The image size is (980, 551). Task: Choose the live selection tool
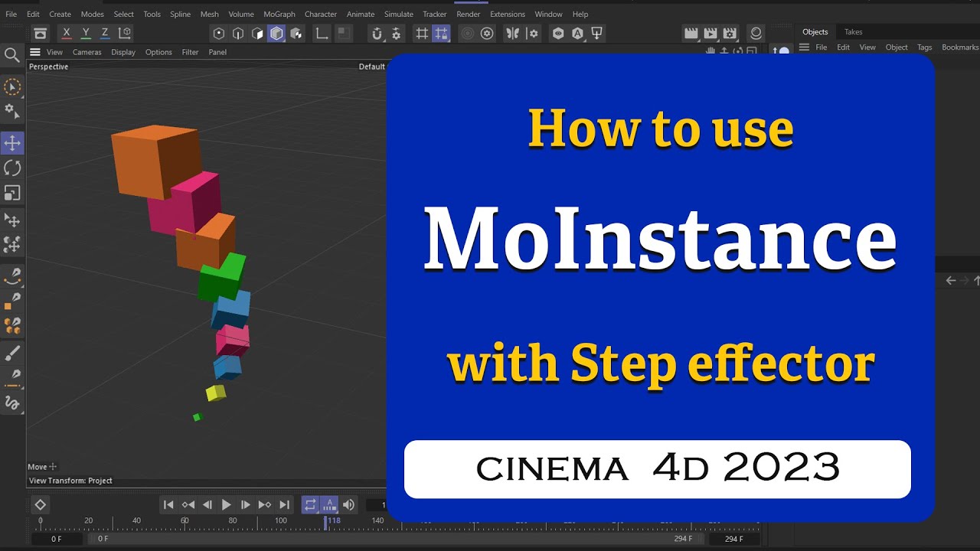(12, 87)
